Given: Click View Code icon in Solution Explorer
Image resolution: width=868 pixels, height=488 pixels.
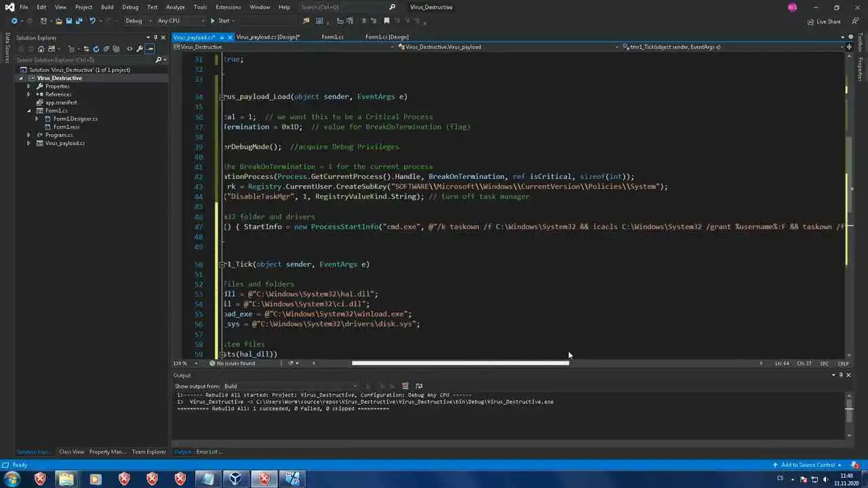Looking at the screenshot, I should pos(130,49).
